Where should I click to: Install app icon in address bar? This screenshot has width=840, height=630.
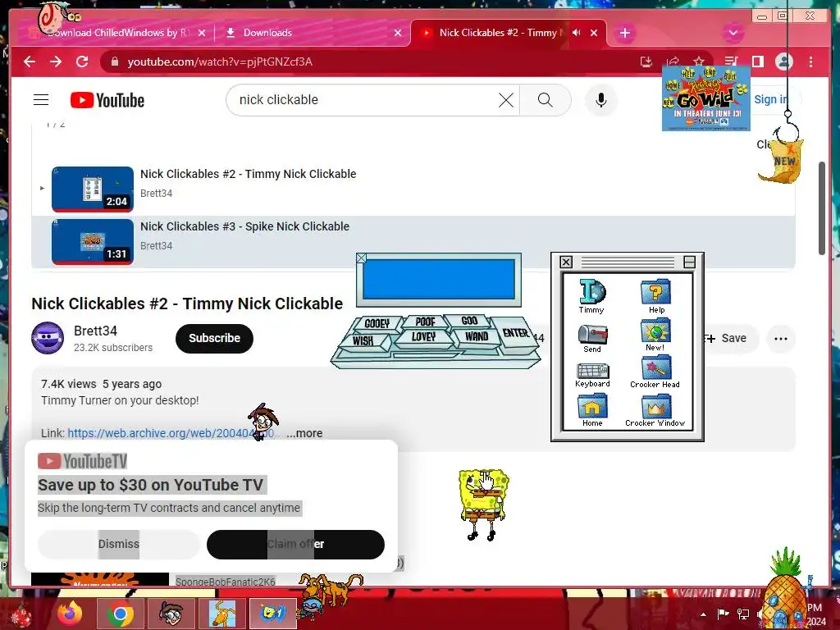(x=646, y=62)
